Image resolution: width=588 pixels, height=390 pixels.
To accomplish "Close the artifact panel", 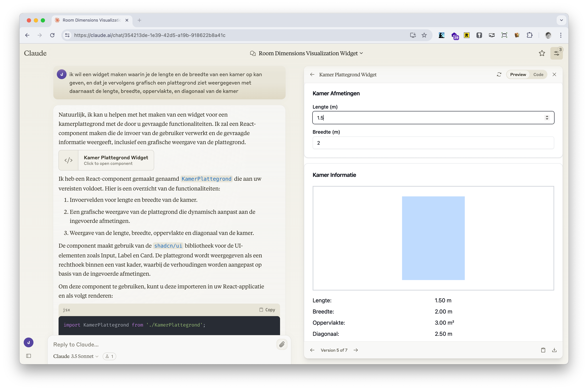I will coord(554,74).
